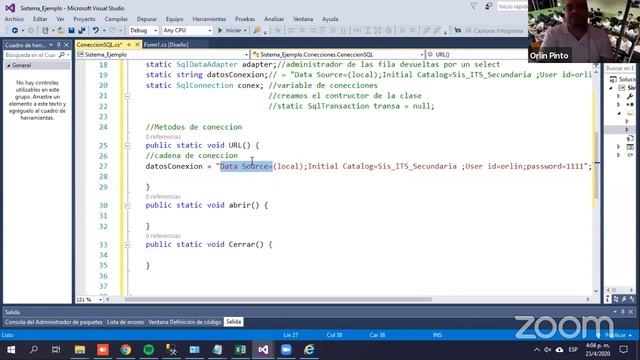Open the Compilar menu
Screen dimensions: 640x360
point(116,19)
